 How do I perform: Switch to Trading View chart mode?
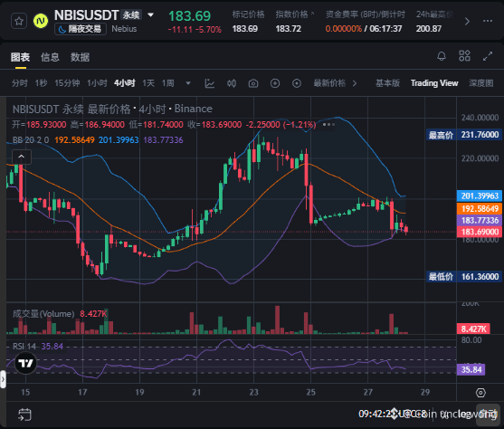(x=434, y=83)
